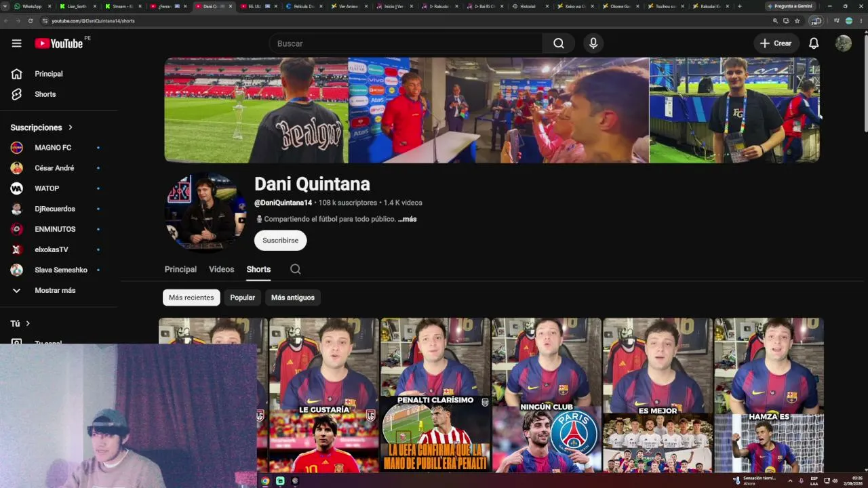Select the Popular filter chip

(x=242, y=298)
